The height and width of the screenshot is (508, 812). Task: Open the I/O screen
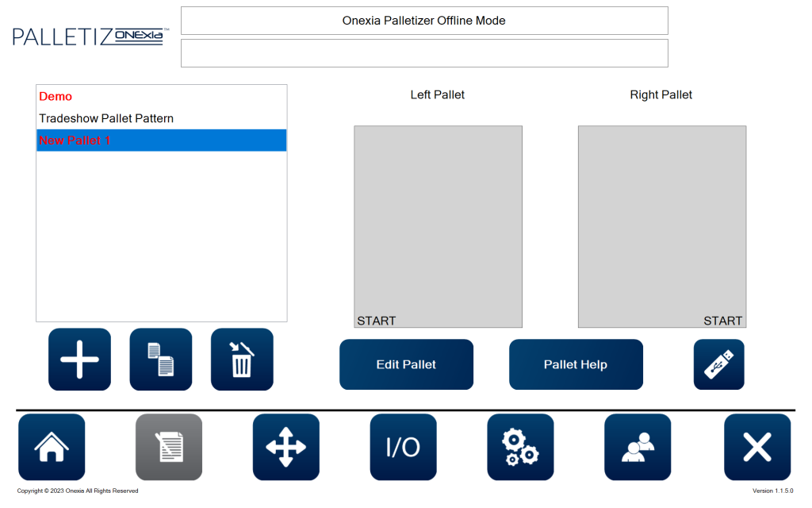pyautogui.click(x=403, y=447)
